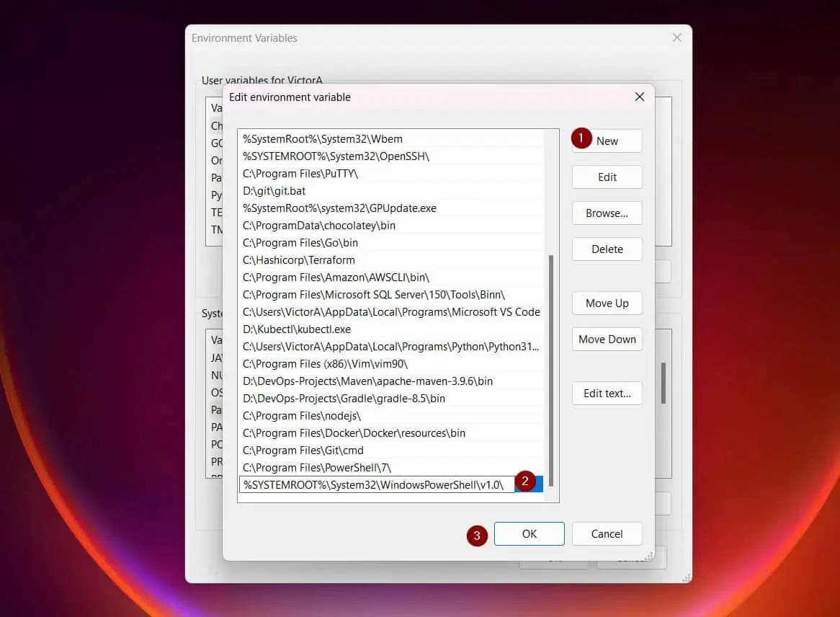This screenshot has width=840, height=617.
Task: Delete the selected path entry
Action: click(x=607, y=249)
